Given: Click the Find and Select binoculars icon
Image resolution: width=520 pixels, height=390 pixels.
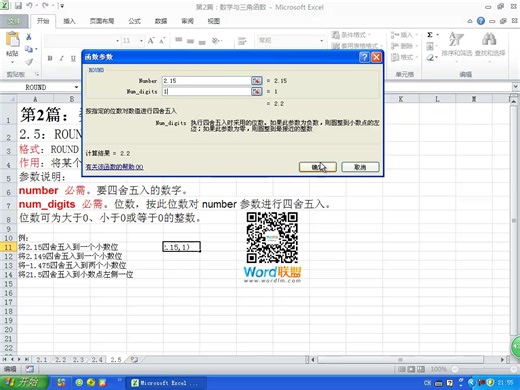Looking at the screenshot, I should point(489,39).
